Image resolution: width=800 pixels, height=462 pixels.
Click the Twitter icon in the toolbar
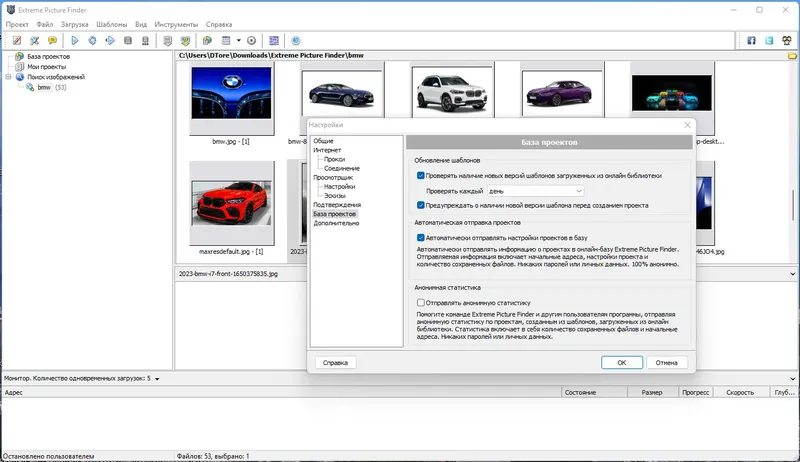coord(769,40)
